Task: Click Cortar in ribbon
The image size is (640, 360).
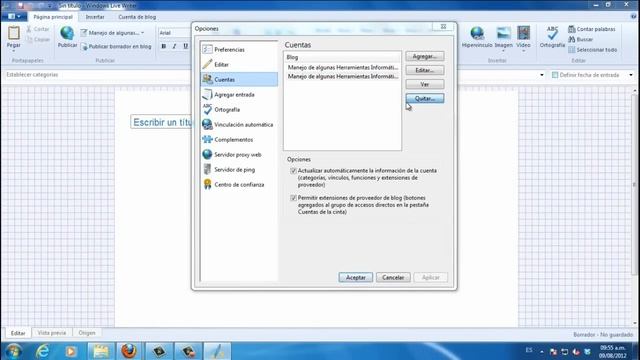Action: (x=38, y=29)
